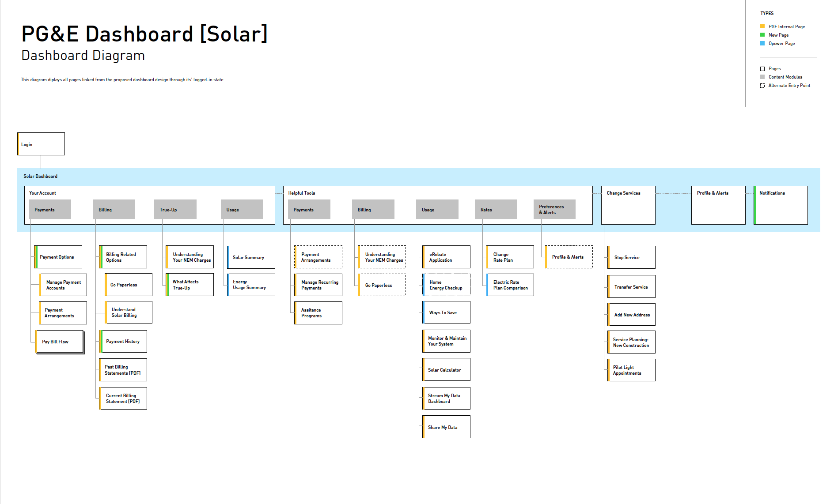Click the yellow PGE Internal Page legend swatch
This screenshot has width=834, height=504.
(762, 26)
